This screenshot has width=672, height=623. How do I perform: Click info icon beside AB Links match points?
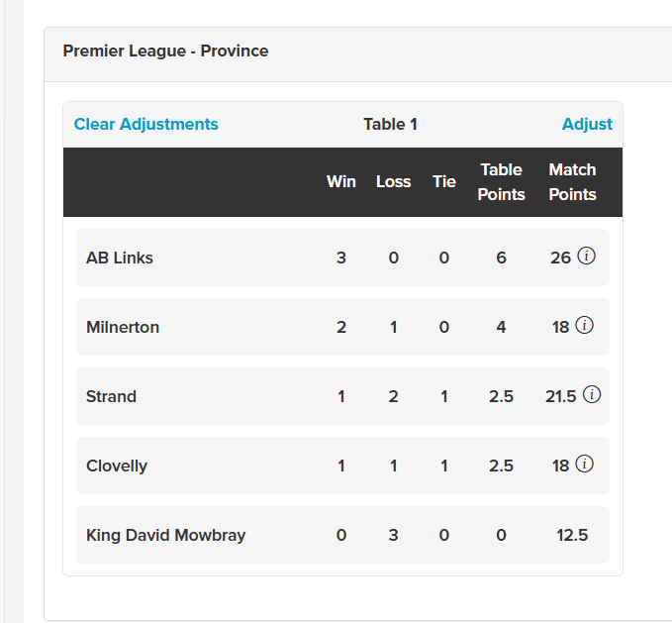[x=586, y=257]
